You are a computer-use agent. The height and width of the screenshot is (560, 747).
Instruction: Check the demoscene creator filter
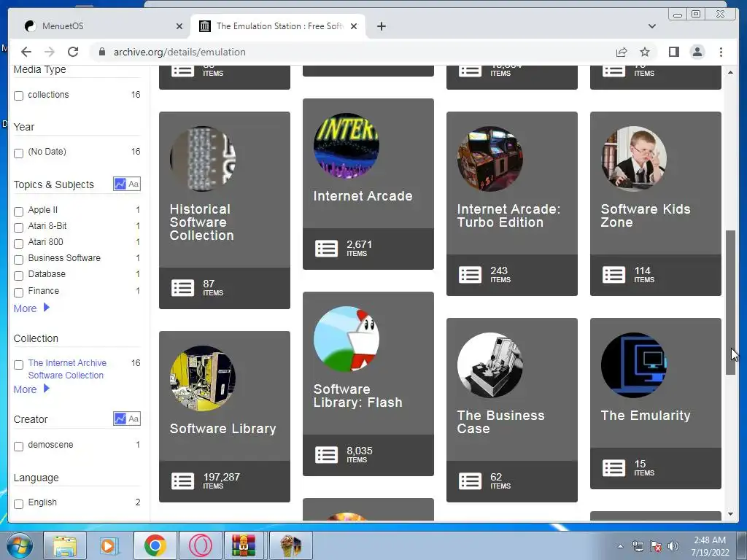pos(18,446)
